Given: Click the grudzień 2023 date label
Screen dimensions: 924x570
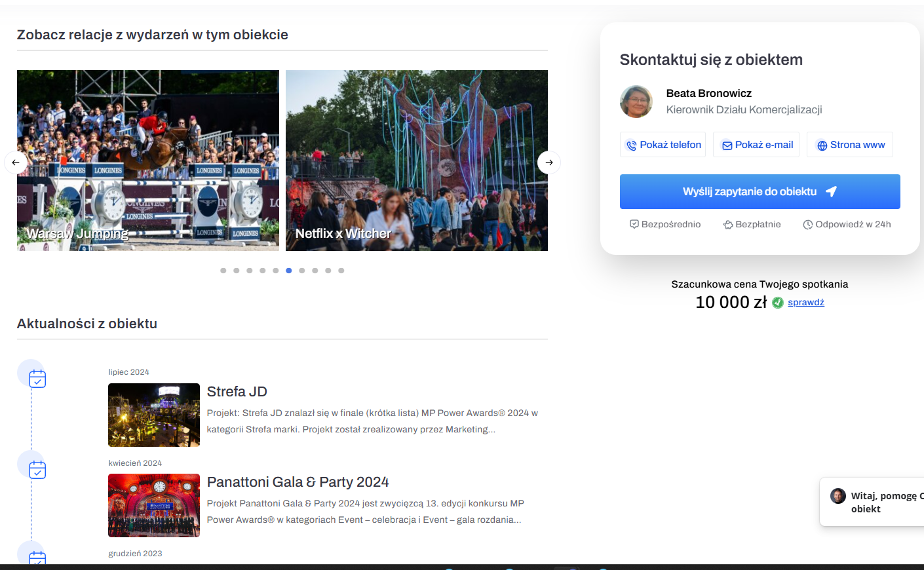Looking at the screenshot, I should pyautogui.click(x=135, y=554).
